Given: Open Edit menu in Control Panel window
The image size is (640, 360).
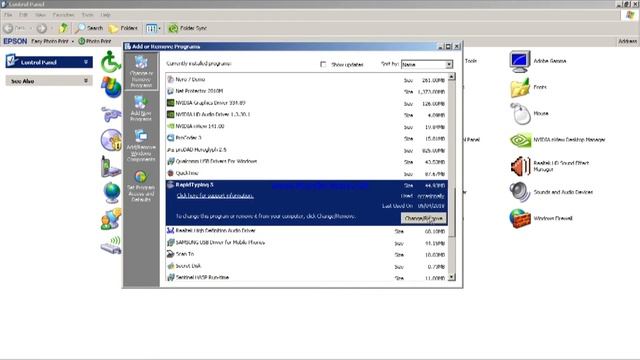Looking at the screenshot, I should [23, 15].
